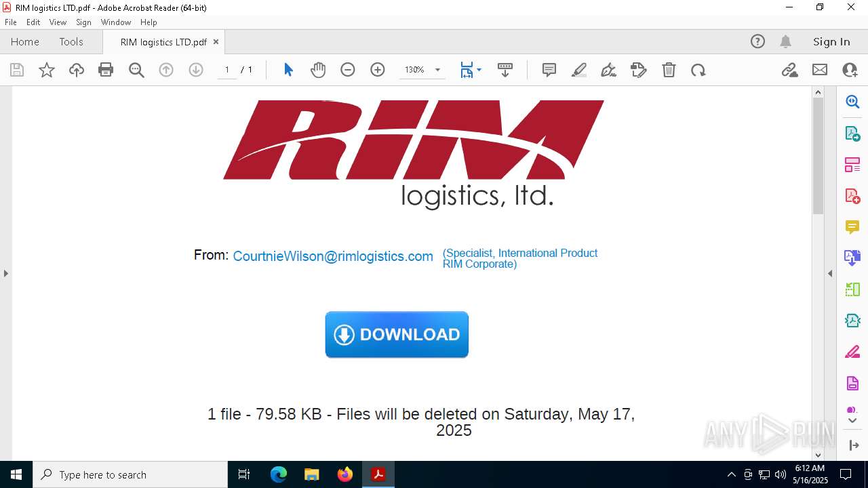
Task: Zoom in with plus button
Action: click(x=378, y=70)
